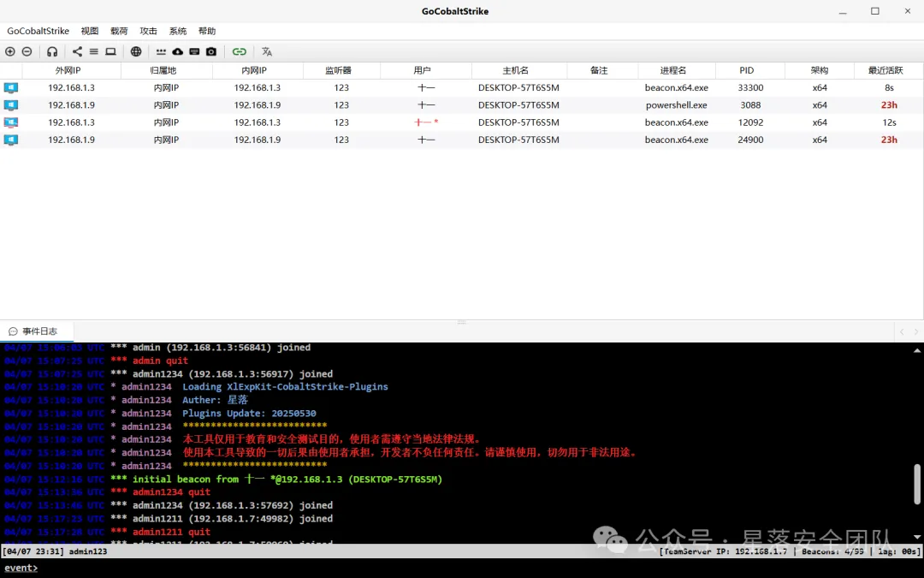Viewport: 924px width, 578px height.
Task: Click the three-dots credentials icon
Action: (161, 52)
